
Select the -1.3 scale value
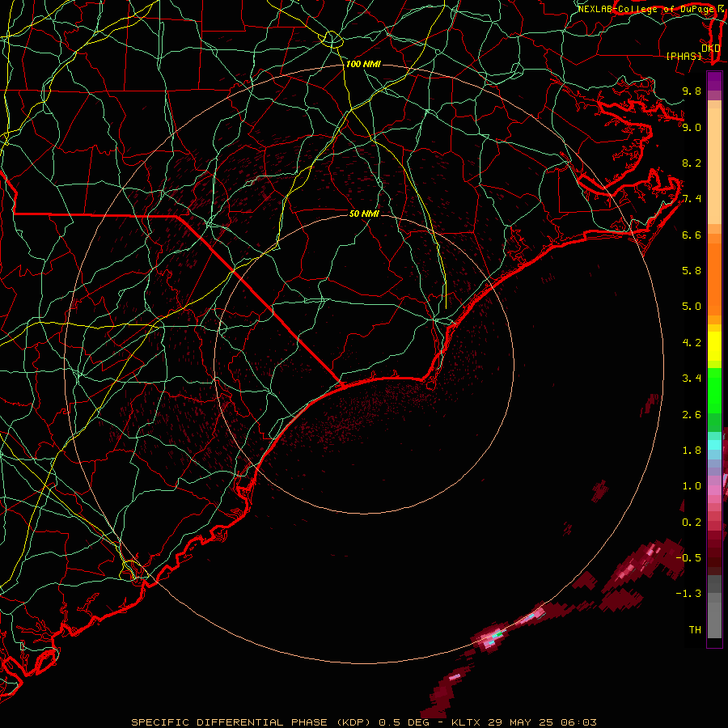[688, 594]
